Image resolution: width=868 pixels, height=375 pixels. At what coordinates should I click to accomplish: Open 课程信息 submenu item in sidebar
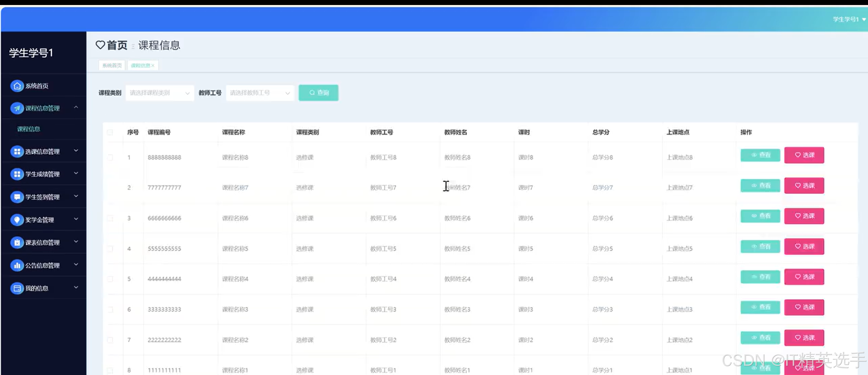[x=29, y=129]
